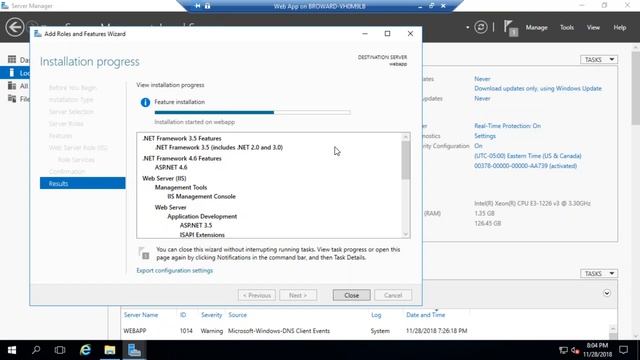
Task: Refresh Server Manager with the circular arrows icon
Action: 481,27
